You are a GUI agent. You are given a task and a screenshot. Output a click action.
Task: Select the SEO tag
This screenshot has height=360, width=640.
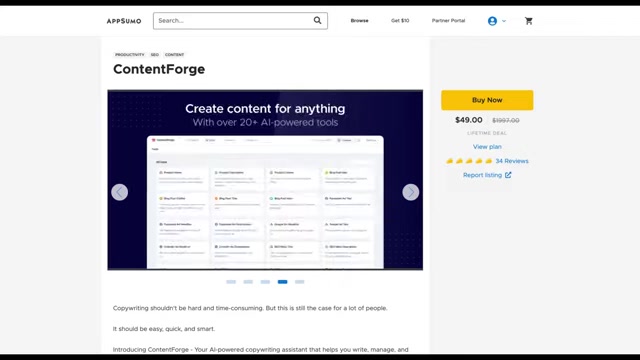point(155,55)
